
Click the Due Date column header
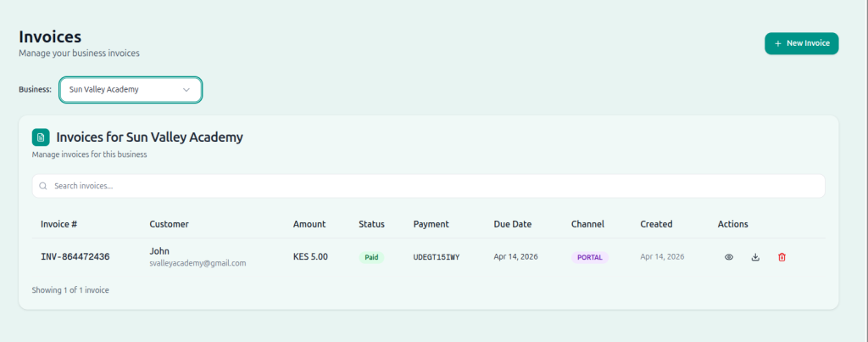513,225
